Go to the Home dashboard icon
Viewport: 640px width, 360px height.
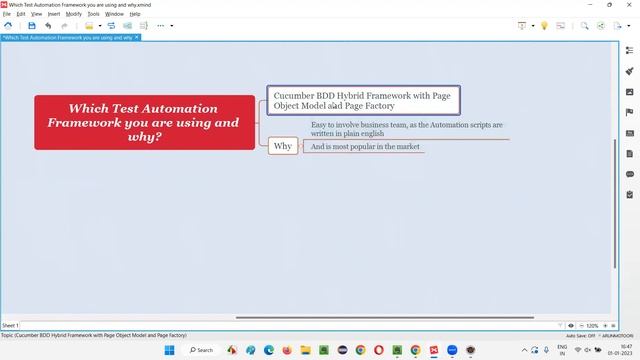8,26
